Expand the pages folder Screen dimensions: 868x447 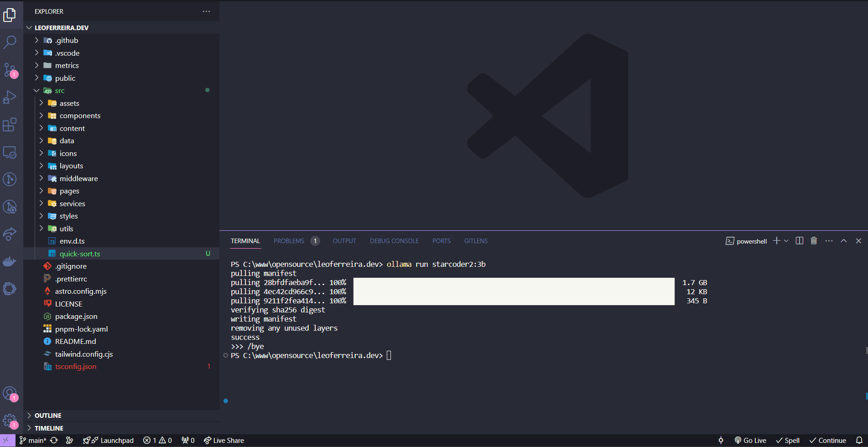pos(121,191)
